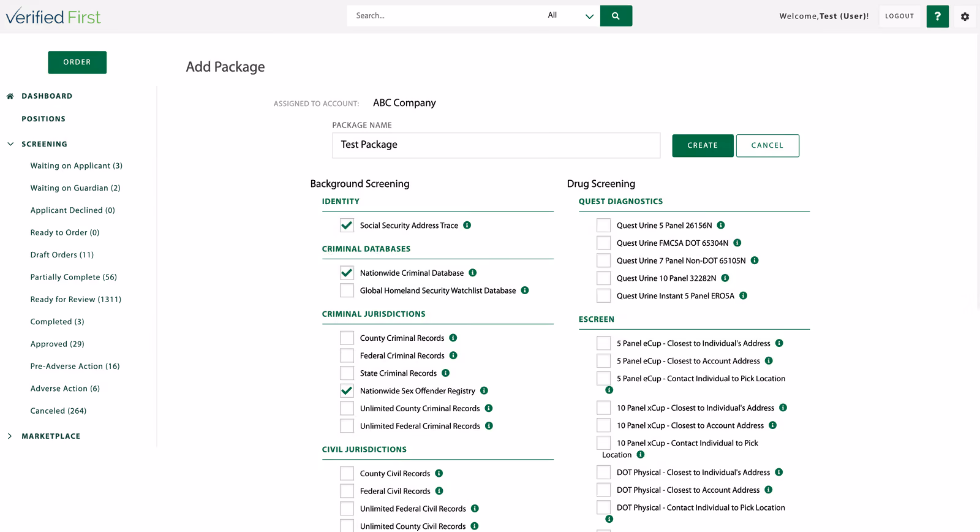The image size is (980, 532).
Task: Open Approved (29) in sidebar
Action: pyautogui.click(x=58, y=344)
